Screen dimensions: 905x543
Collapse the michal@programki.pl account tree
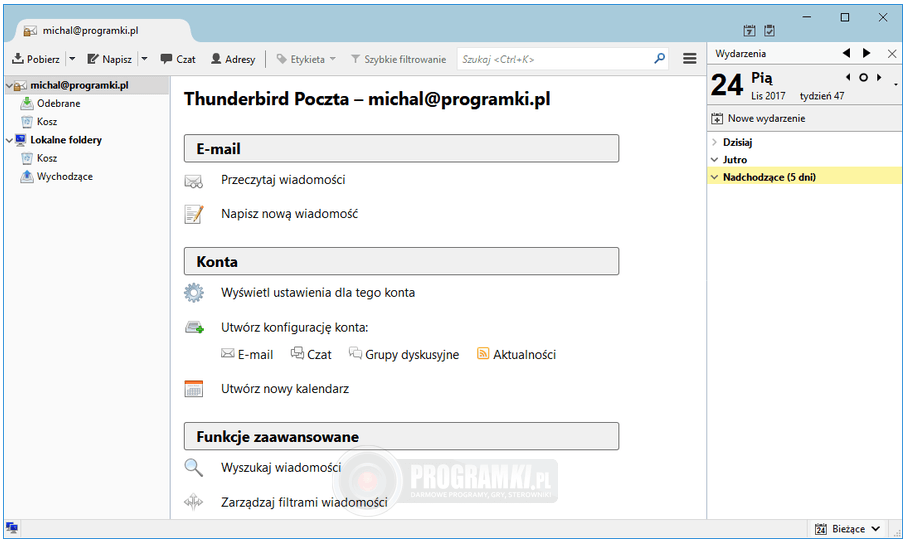[x=9, y=85]
